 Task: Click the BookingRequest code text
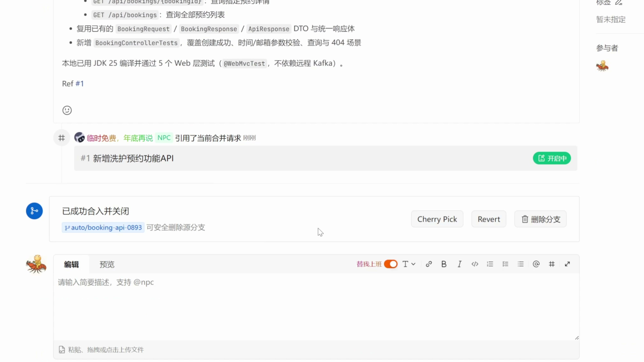pos(144,29)
